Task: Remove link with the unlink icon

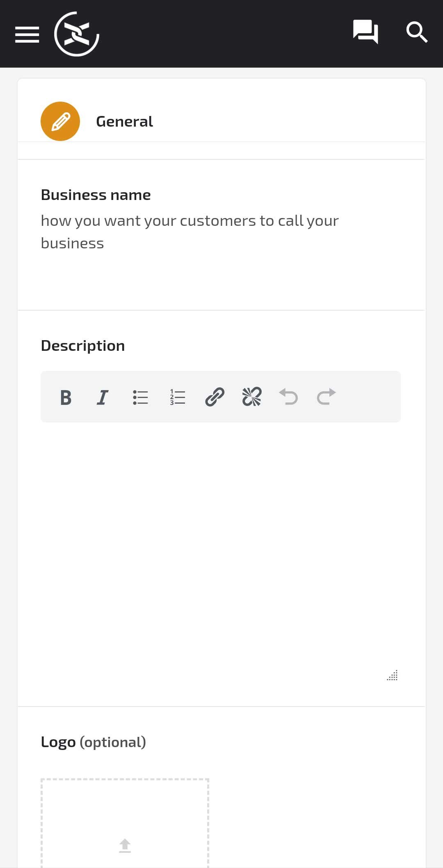Action: [252, 397]
